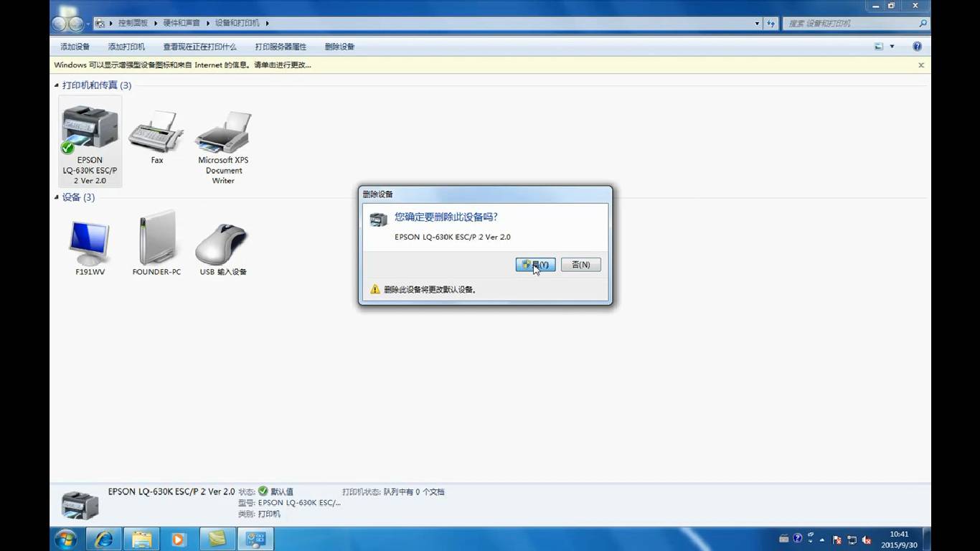Screen dimensions: 980x551
Task: Open Windows Explorer folder from the taskbar
Action: pos(141,539)
